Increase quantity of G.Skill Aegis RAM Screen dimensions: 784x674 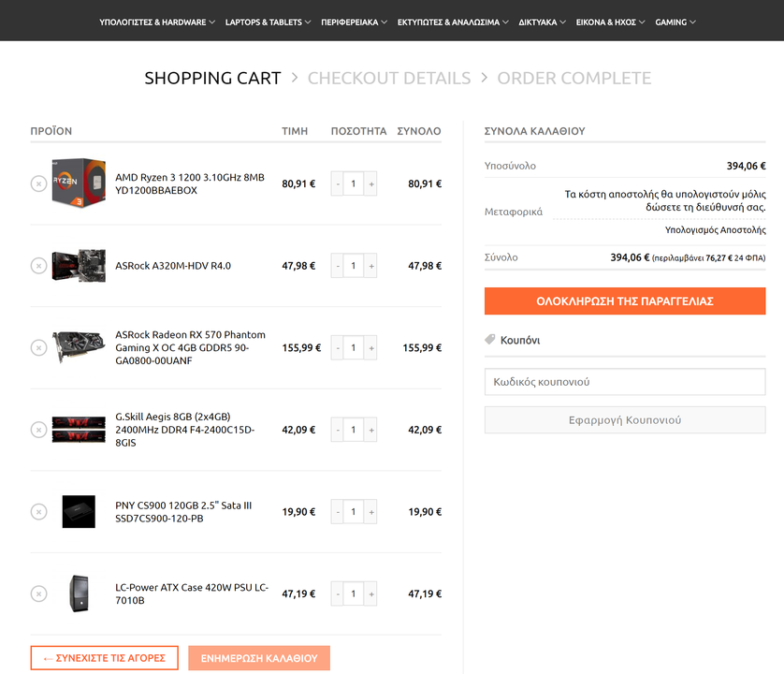[x=371, y=430]
